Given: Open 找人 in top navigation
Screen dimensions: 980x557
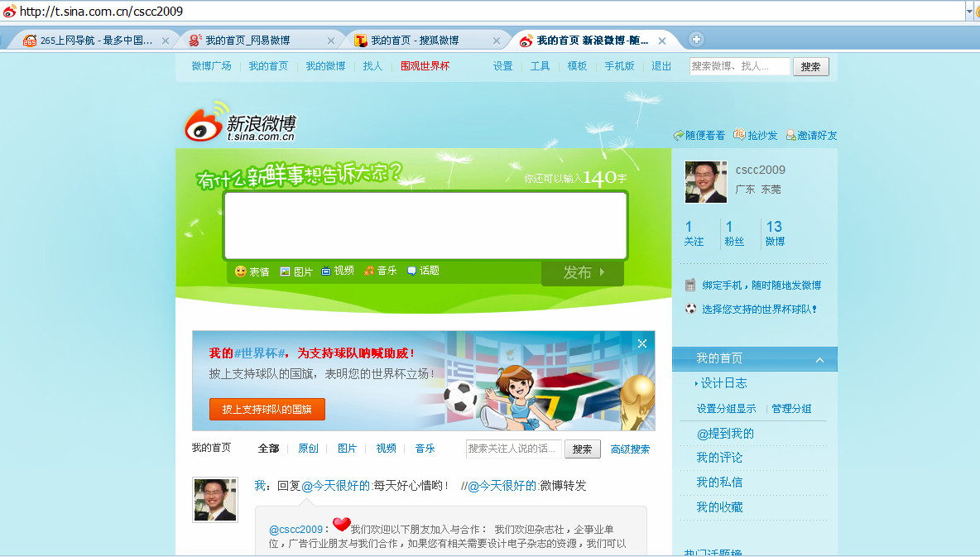Looking at the screenshot, I should 372,66.
